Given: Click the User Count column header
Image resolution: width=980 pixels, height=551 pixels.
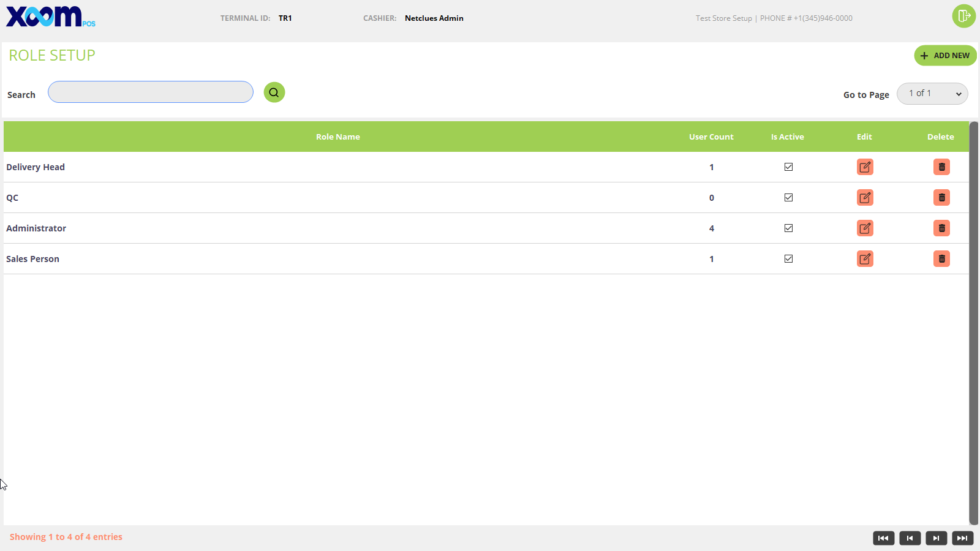Looking at the screenshot, I should (710, 137).
